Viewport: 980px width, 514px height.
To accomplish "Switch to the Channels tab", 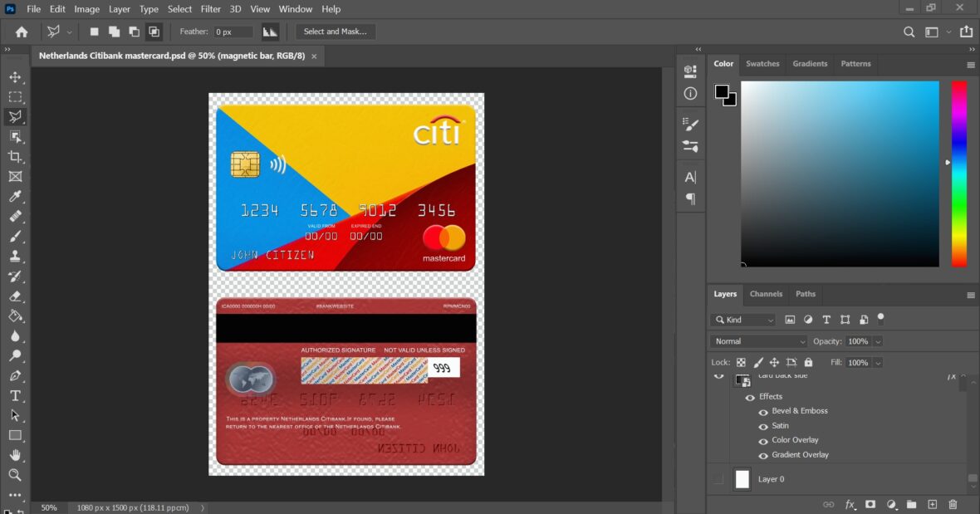I will tap(766, 293).
